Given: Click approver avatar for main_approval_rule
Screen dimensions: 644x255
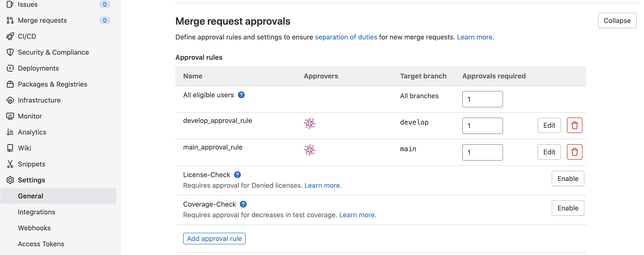Looking at the screenshot, I should tap(309, 150).
